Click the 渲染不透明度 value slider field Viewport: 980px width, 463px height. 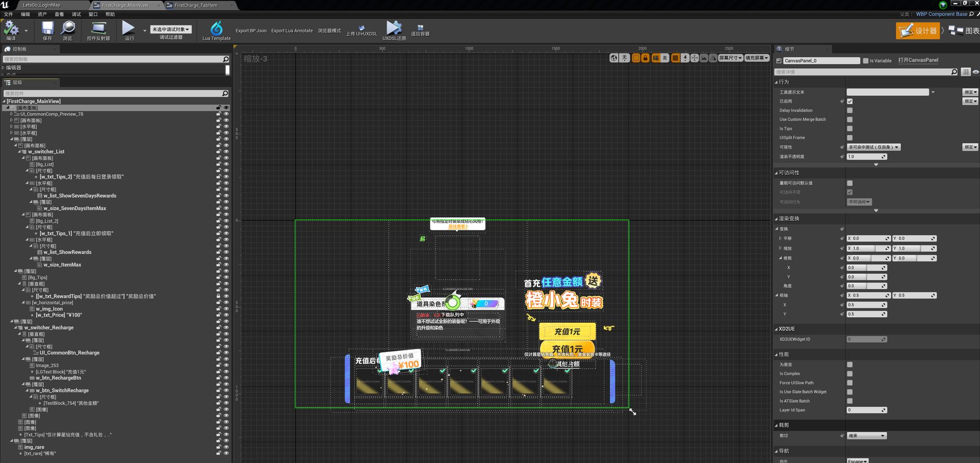(x=867, y=157)
